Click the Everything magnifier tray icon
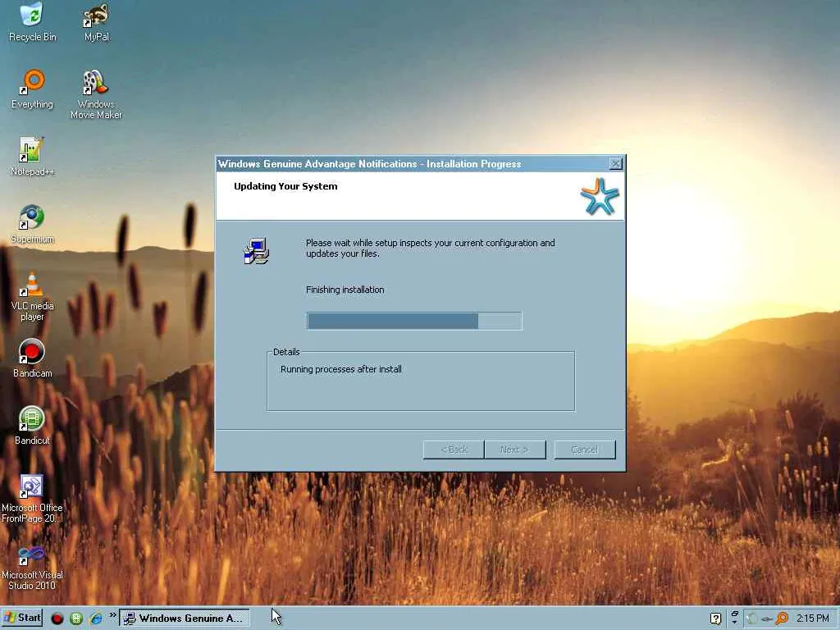The image size is (840, 630). click(x=782, y=619)
